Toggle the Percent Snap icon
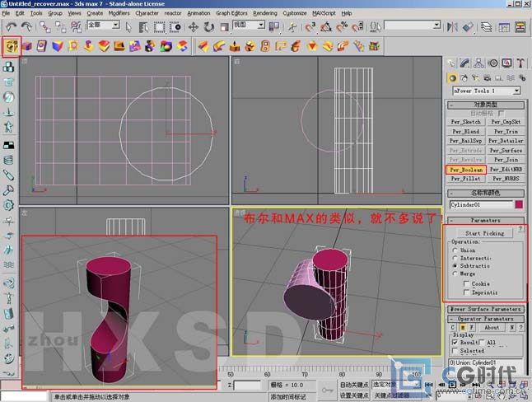This screenshot has height=402, width=532. coord(342,27)
